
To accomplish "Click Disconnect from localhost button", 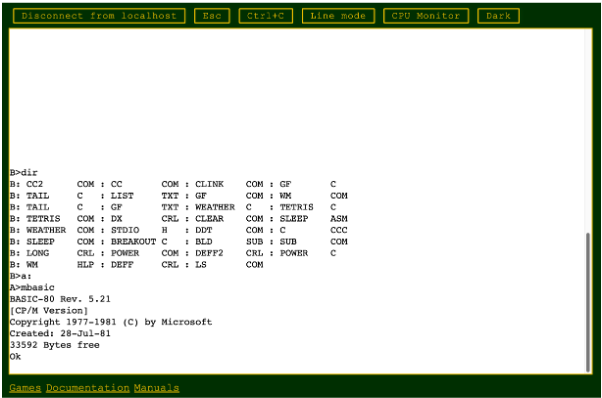I will tap(99, 16).
